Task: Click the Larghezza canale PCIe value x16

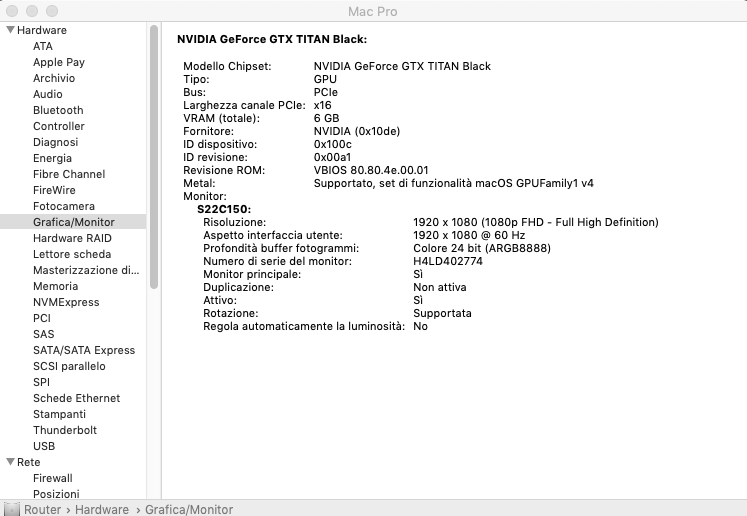Action: 323,105
